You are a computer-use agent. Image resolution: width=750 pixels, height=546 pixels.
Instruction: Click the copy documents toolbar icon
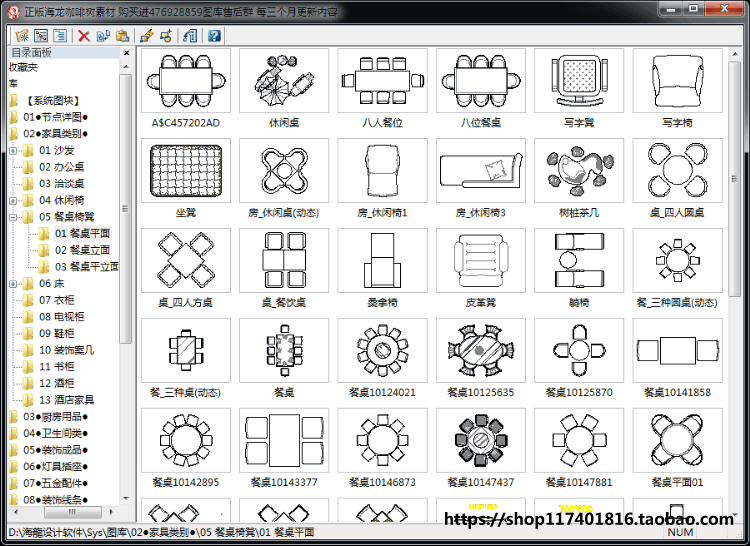pos(103,35)
